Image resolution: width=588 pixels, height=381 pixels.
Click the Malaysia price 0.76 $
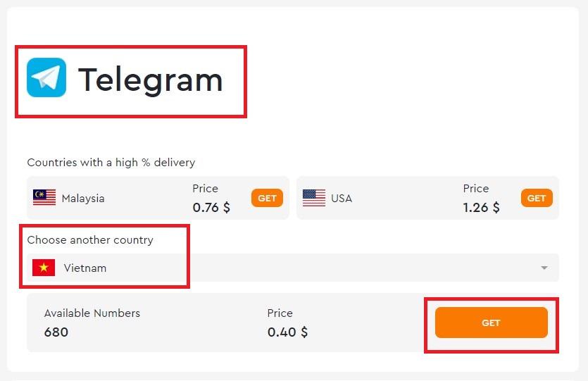pyautogui.click(x=211, y=207)
